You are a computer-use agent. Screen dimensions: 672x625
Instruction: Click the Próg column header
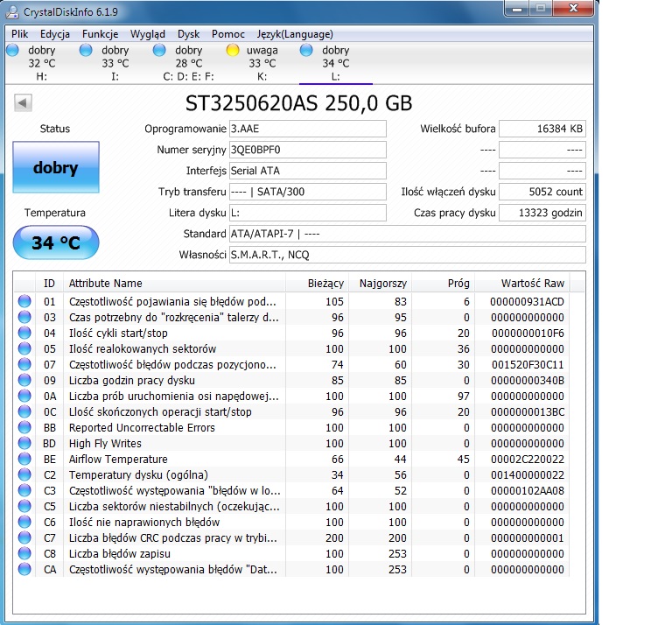[x=443, y=284]
